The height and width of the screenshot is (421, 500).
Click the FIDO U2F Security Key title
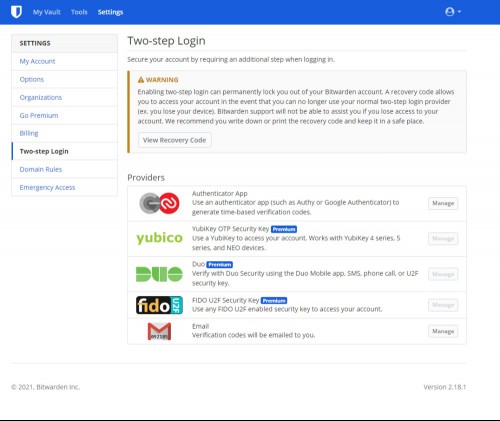click(225, 300)
